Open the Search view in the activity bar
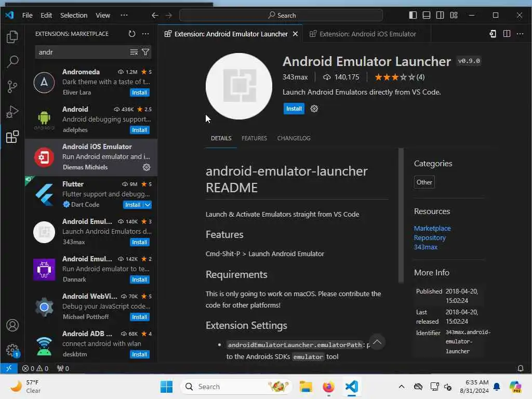Screen dimensions: 532x399 (x=12, y=62)
